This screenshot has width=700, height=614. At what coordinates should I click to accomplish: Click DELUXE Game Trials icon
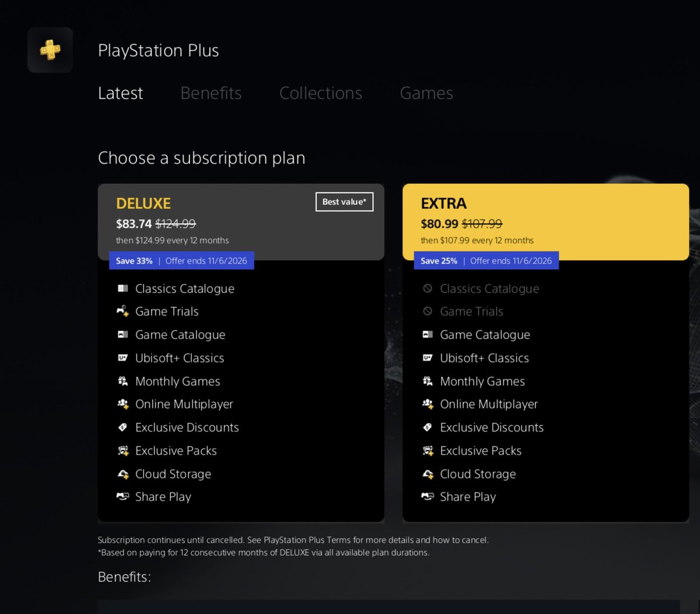(x=123, y=311)
